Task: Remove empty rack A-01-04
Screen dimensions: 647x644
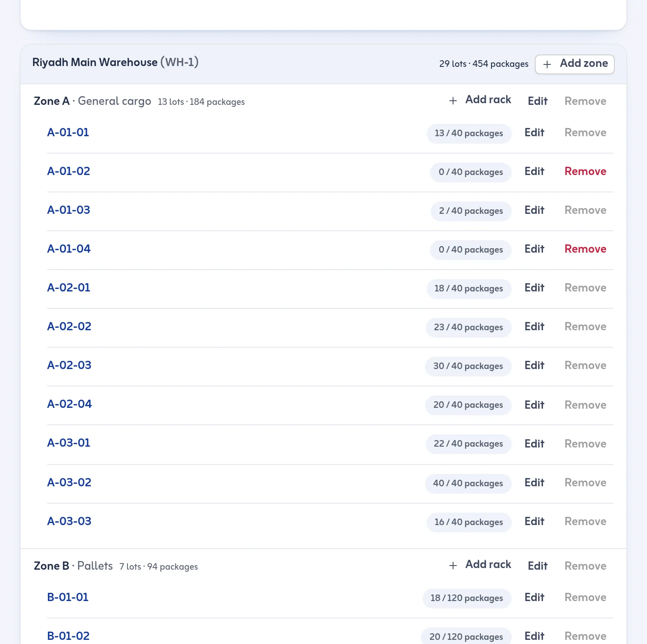Action: [586, 249]
